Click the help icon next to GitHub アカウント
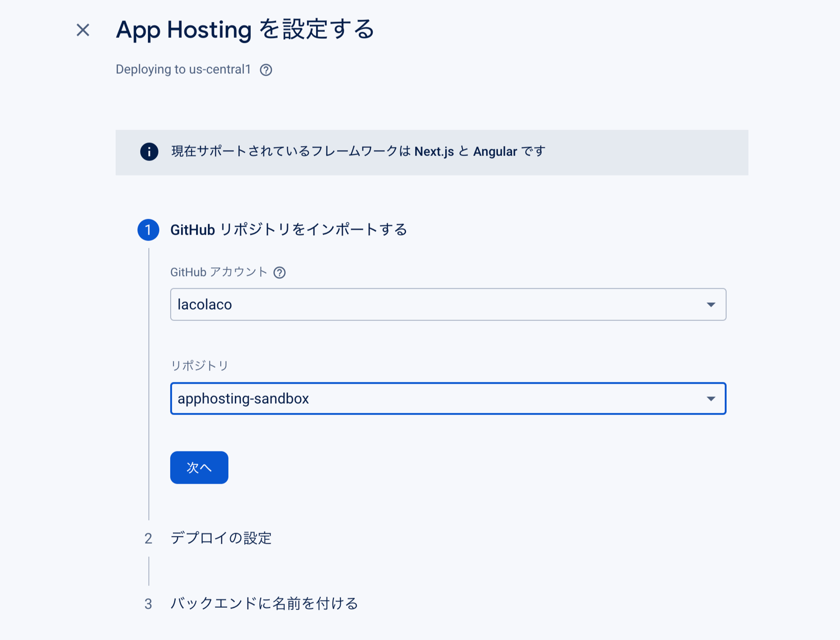 pyautogui.click(x=279, y=273)
